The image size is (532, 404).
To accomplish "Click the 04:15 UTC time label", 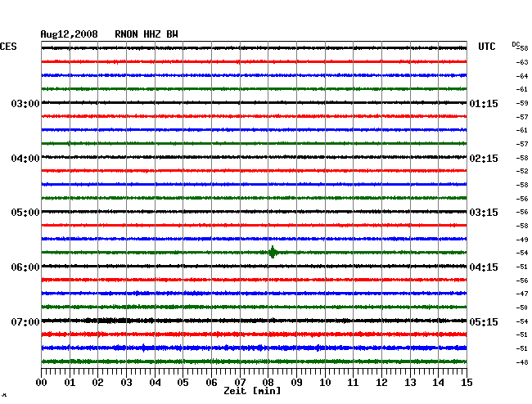I will tap(484, 267).
